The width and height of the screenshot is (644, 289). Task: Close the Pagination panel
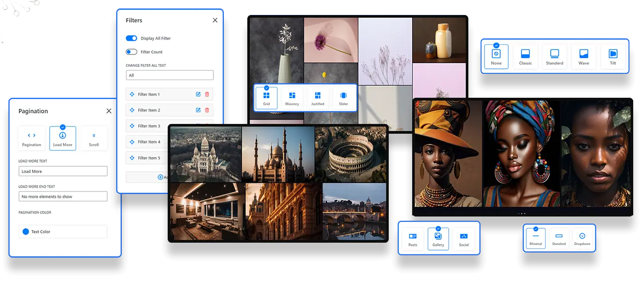click(109, 111)
